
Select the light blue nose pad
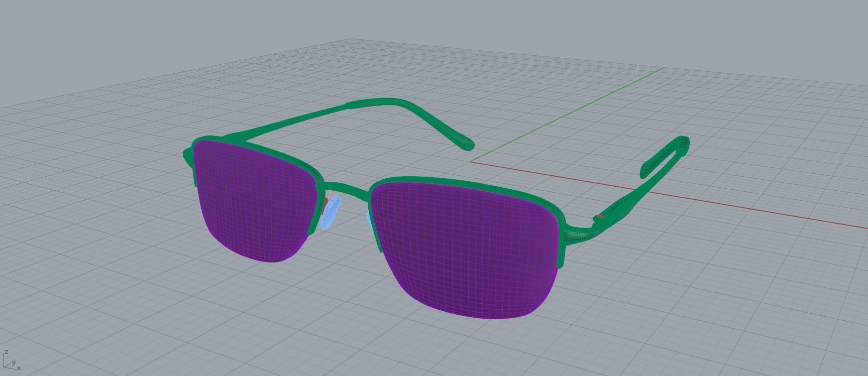point(331,212)
